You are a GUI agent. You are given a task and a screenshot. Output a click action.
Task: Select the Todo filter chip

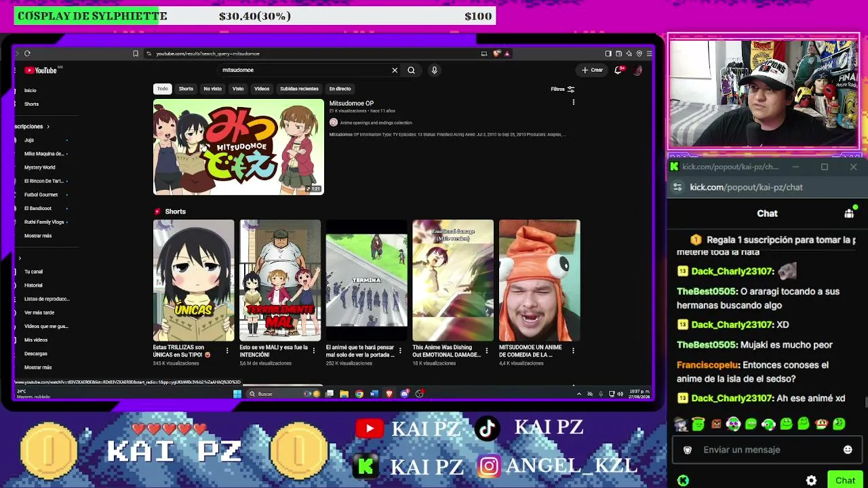pyautogui.click(x=163, y=89)
